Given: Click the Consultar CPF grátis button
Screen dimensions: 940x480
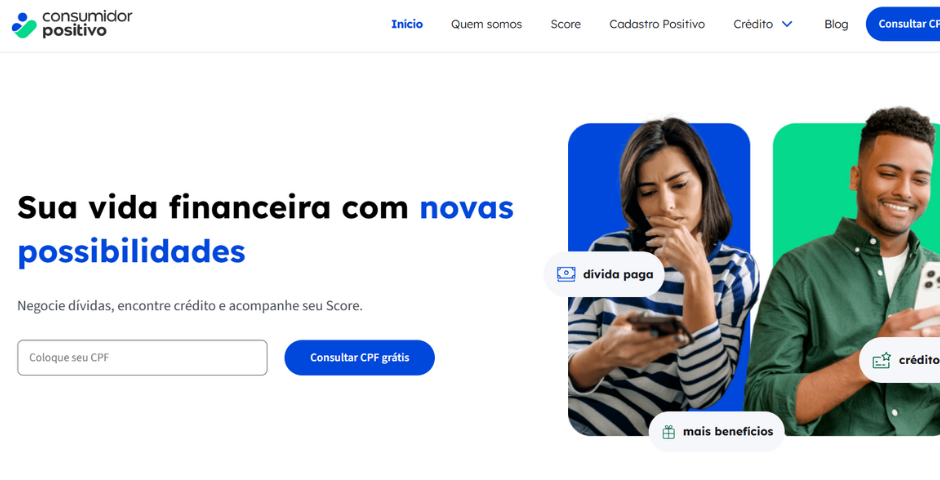Looking at the screenshot, I should [360, 358].
